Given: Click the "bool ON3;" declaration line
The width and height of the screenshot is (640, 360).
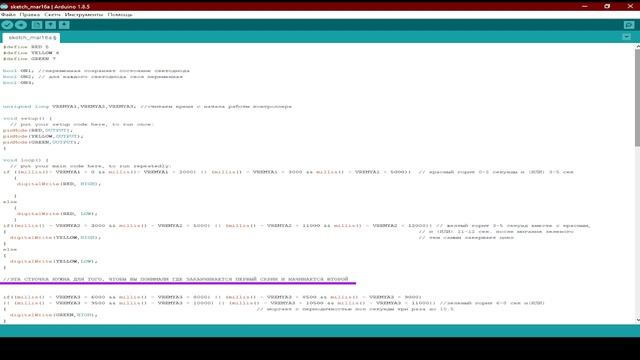Looking at the screenshot, I should tap(18, 83).
